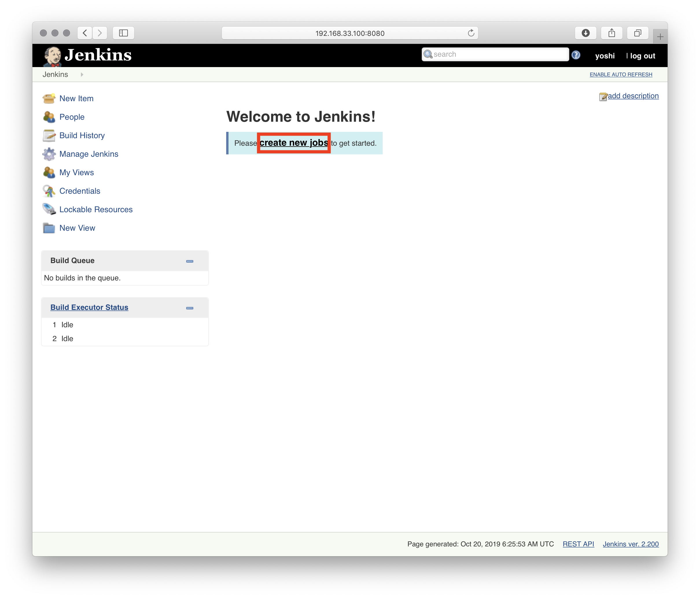Viewport: 700px width, 599px height.
Task: Click the log out link
Action: (x=642, y=56)
